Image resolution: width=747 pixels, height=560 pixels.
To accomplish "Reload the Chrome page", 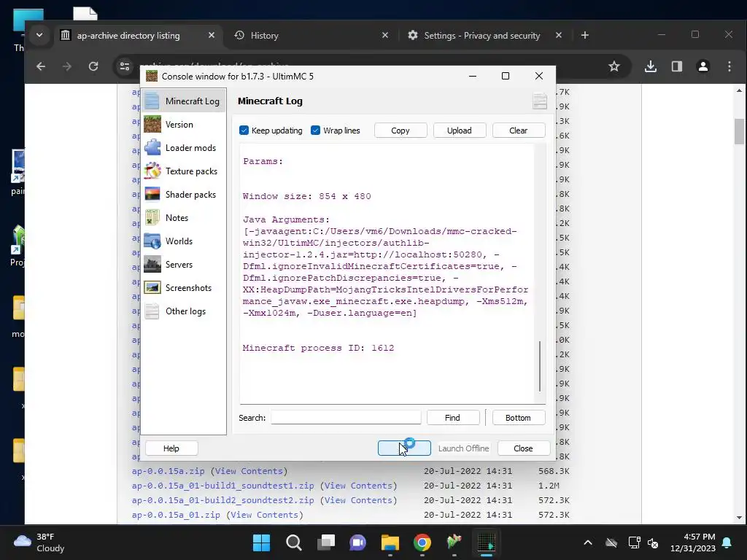I will (x=93, y=66).
